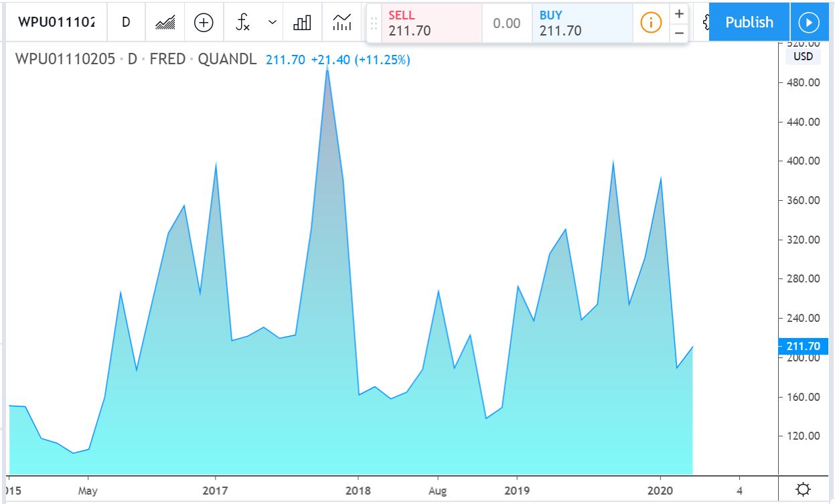Screen dimensions: 835x504
Task: Click the BUY 211.70 button
Action: (582, 23)
